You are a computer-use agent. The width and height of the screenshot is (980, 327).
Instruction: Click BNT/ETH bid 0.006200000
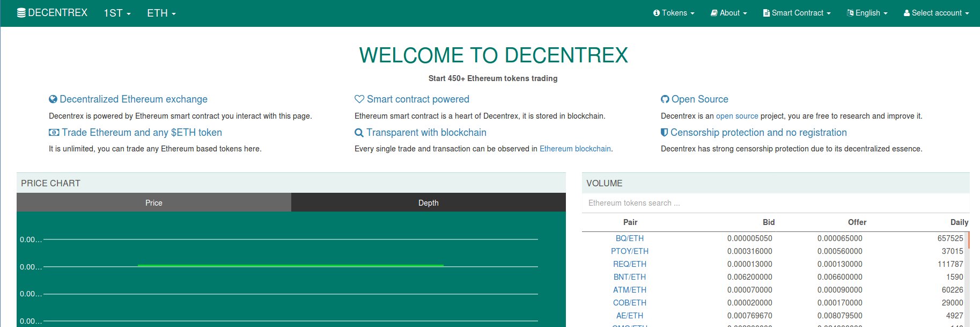click(750, 277)
